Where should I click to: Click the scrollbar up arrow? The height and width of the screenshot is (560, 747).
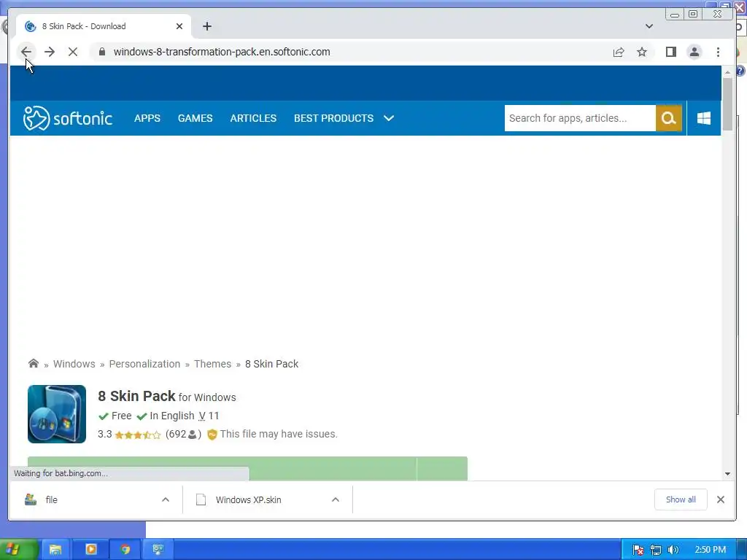pyautogui.click(x=727, y=72)
